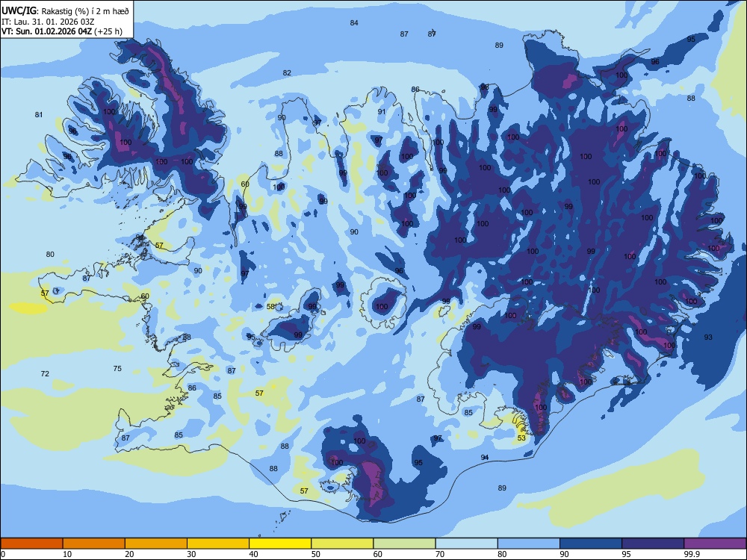Image resolution: width=747 pixels, height=560 pixels.
Task: Pick the 80–90 medium blue legend swatch
Action: coord(529,544)
